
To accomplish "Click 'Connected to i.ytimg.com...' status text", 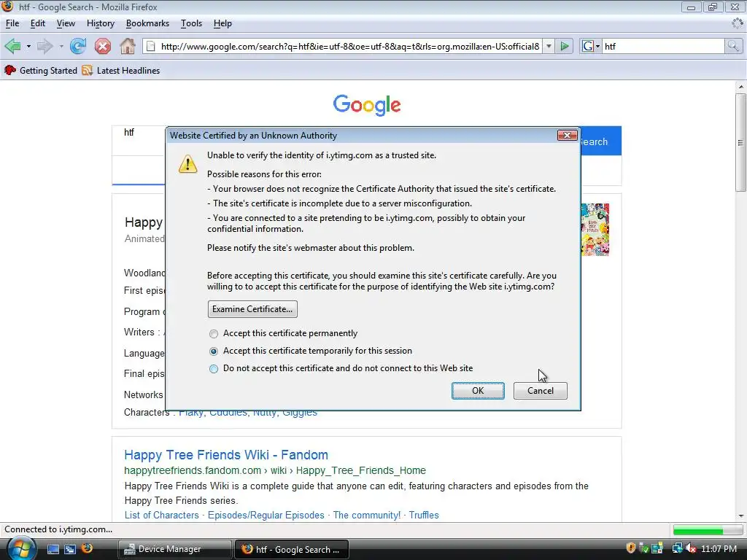I will coord(58,529).
